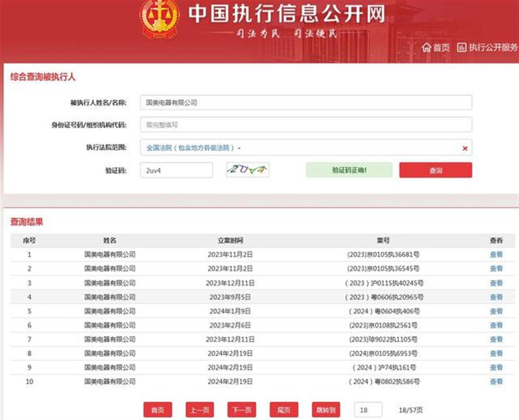
Task: Clear court range with red X icon
Action: [465, 148]
